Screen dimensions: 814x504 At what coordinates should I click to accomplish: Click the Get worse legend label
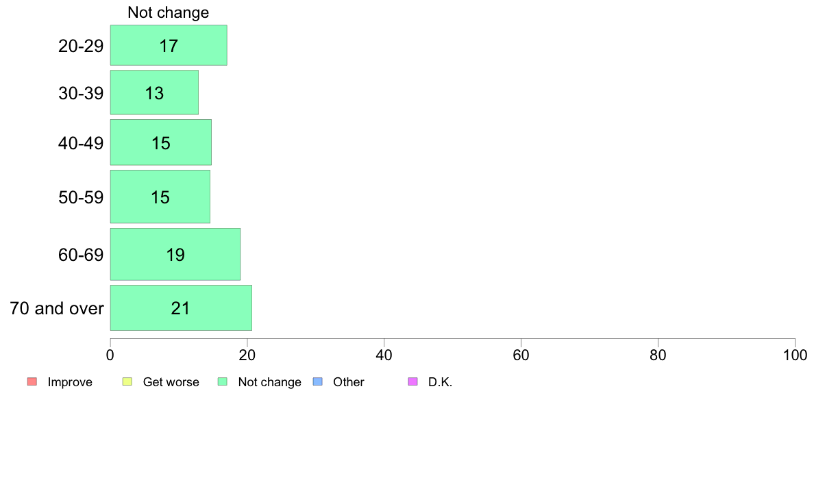pyautogui.click(x=171, y=382)
